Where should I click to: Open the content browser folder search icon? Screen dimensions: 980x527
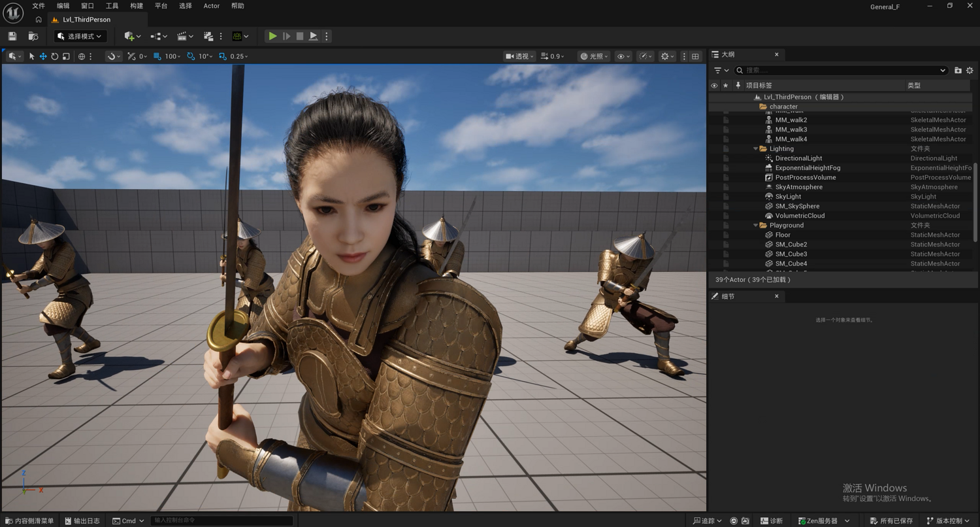click(x=33, y=37)
